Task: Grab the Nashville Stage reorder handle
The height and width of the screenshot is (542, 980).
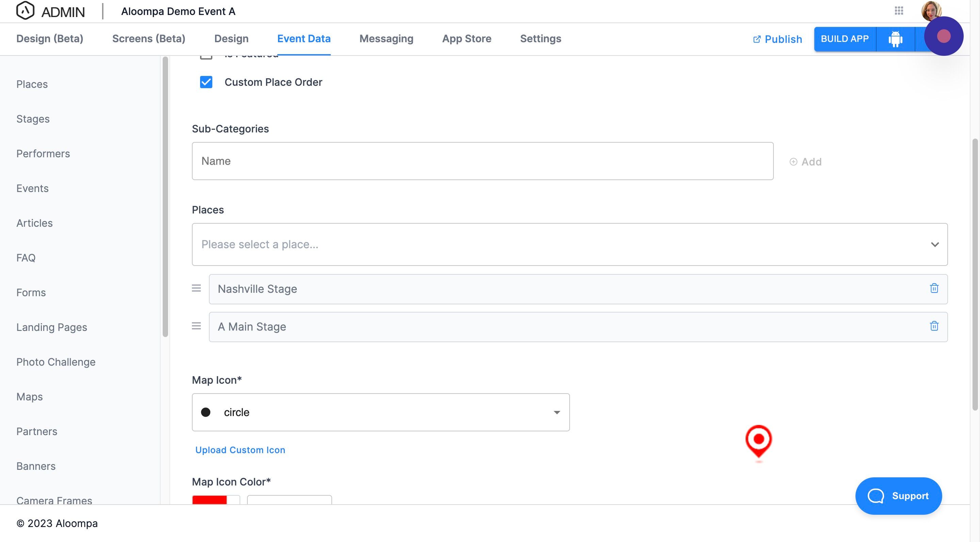Action: (x=196, y=288)
